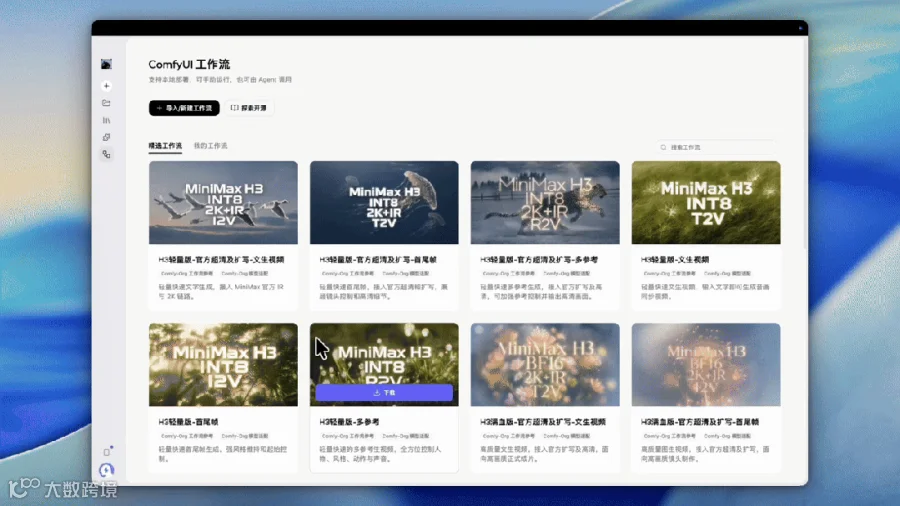Click 导入/新建工作流 button

(x=184, y=108)
